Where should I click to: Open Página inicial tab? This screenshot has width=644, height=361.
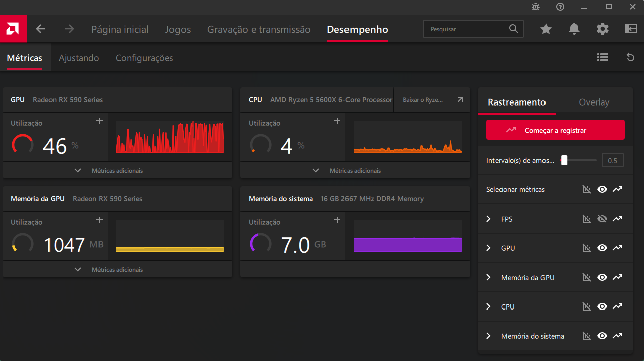[120, 29]
